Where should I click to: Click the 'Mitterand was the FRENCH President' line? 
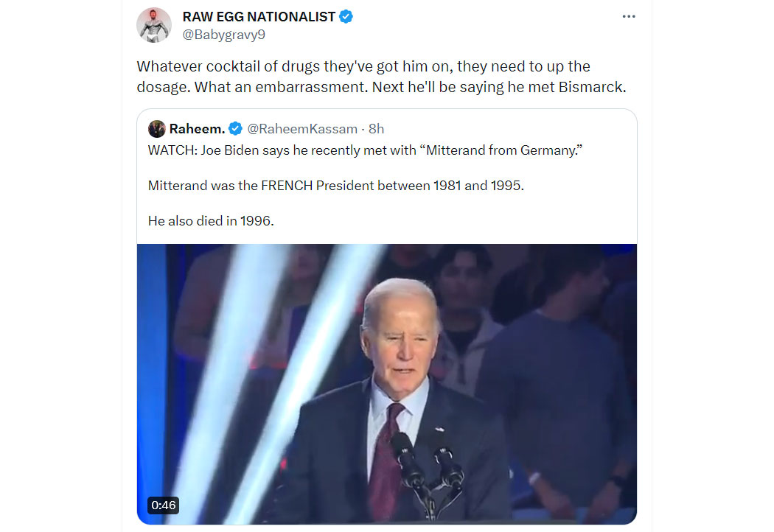point(335,186)
